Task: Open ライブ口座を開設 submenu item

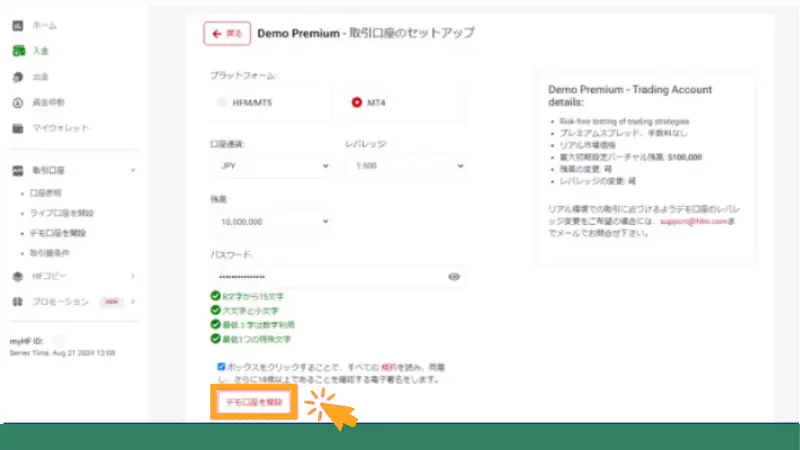Action: 62,213
